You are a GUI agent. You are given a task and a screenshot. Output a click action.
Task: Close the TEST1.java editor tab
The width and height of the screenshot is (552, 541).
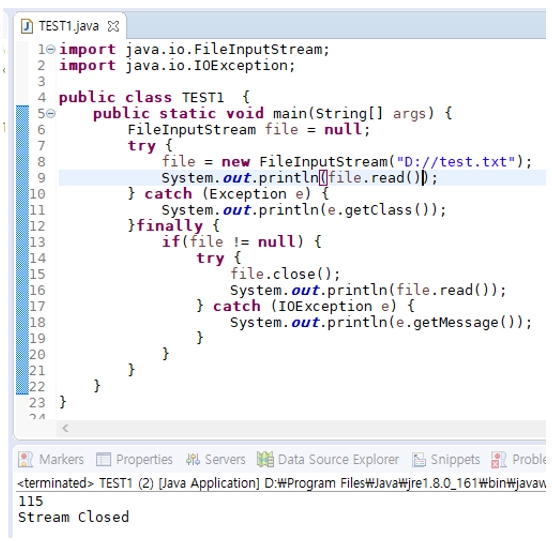pos(113,26)
